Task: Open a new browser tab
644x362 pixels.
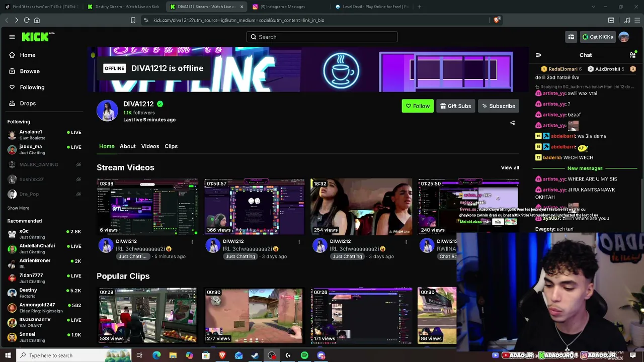Action: [419, 7]
